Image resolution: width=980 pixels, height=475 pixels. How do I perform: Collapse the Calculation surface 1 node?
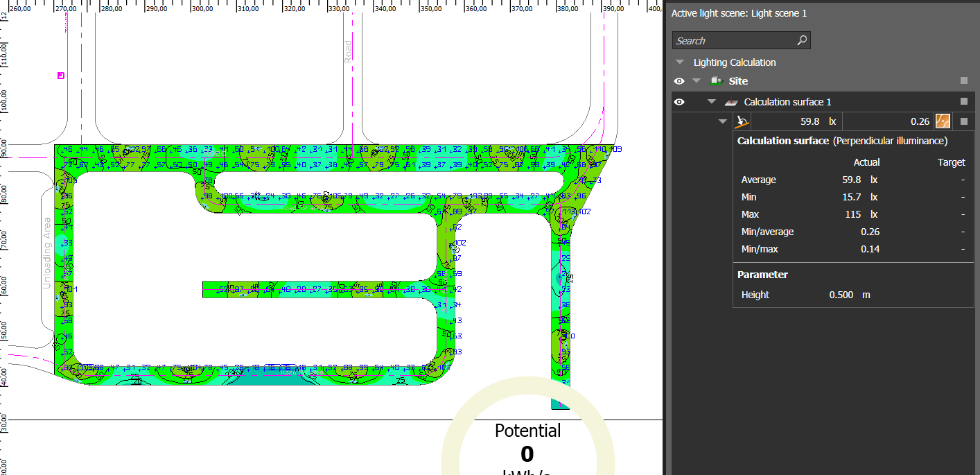(710, 102)
